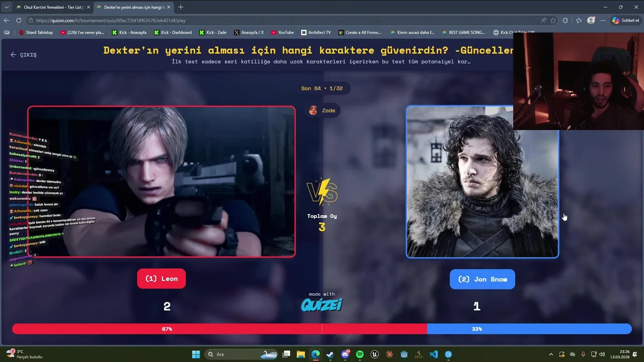This screenshot has height=362, width=644.
Task: Open the YouTube bookmark
Action: (282, 32)
